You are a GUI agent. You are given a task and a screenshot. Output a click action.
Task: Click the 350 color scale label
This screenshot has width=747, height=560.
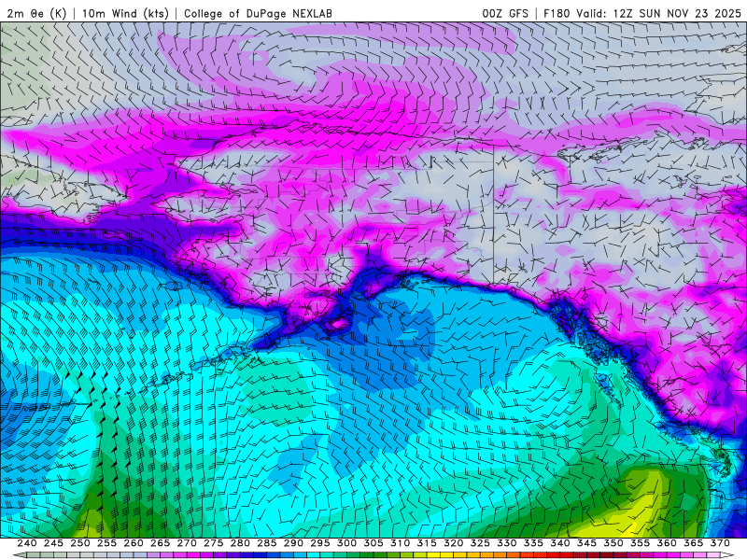click(613, 543)
